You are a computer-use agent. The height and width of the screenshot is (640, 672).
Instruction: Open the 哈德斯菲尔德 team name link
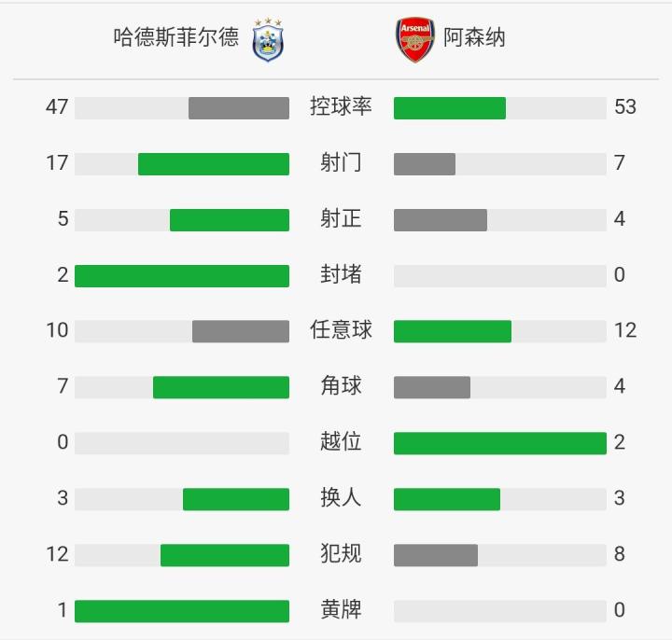pyautogui.click(x=175, y=37)
